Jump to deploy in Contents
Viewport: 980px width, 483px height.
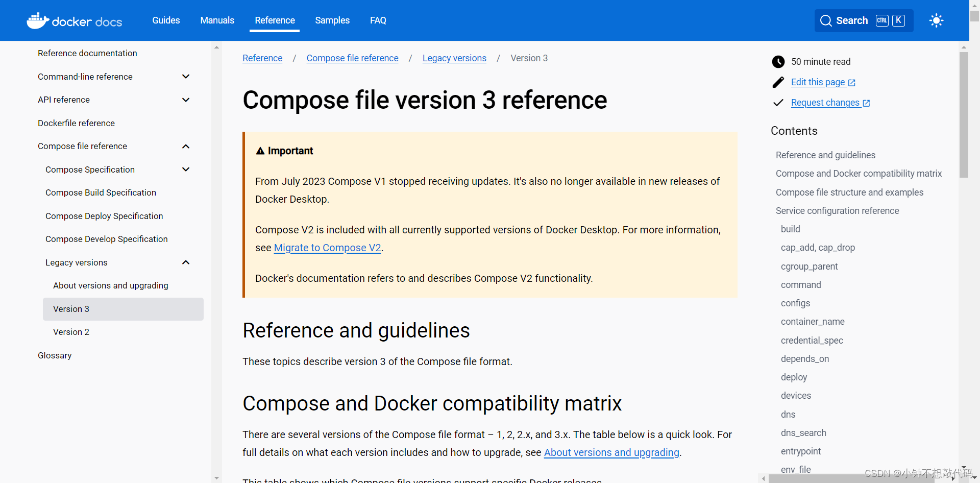pos(794,377)
